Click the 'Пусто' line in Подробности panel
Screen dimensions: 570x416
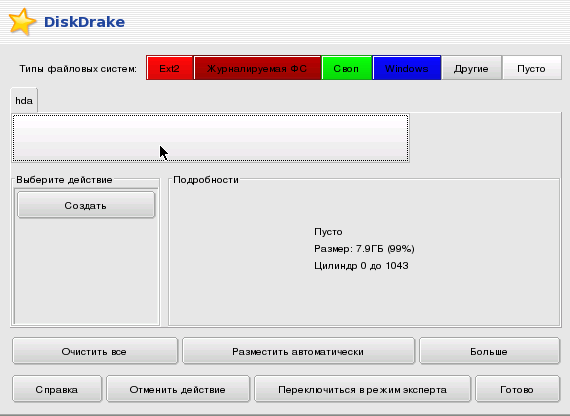[x=328, y=232]
